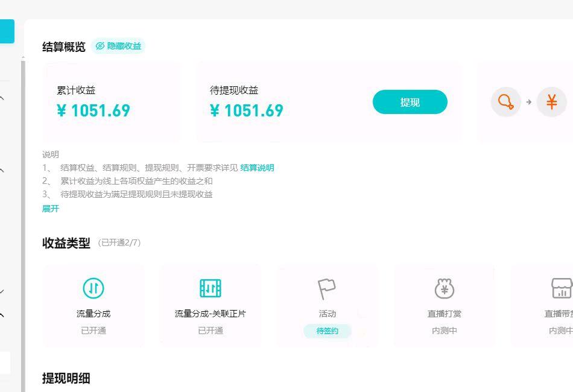This screenshot has height=392, width=573.
Task: Click the eye-slash icon beside 隐藏收益
Action: (102, 46)
